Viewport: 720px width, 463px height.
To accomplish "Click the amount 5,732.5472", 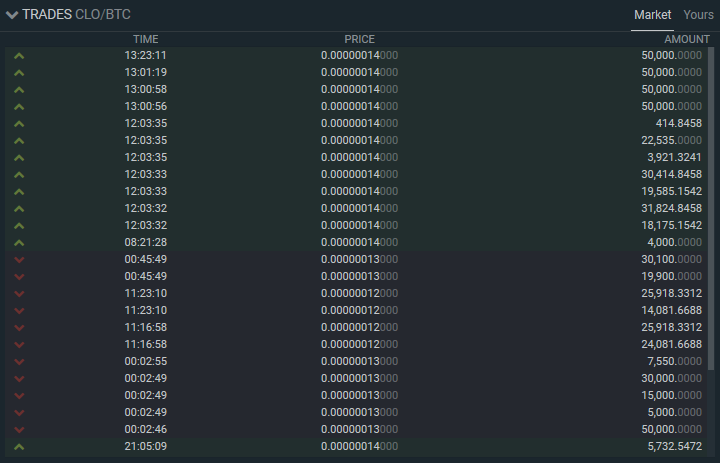I will point(675,446).
